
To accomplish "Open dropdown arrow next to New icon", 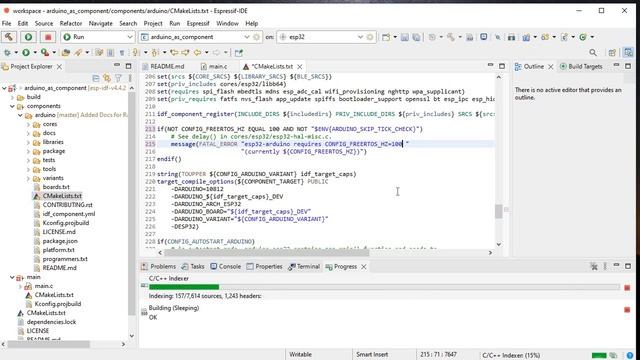I will click(395, 37).
